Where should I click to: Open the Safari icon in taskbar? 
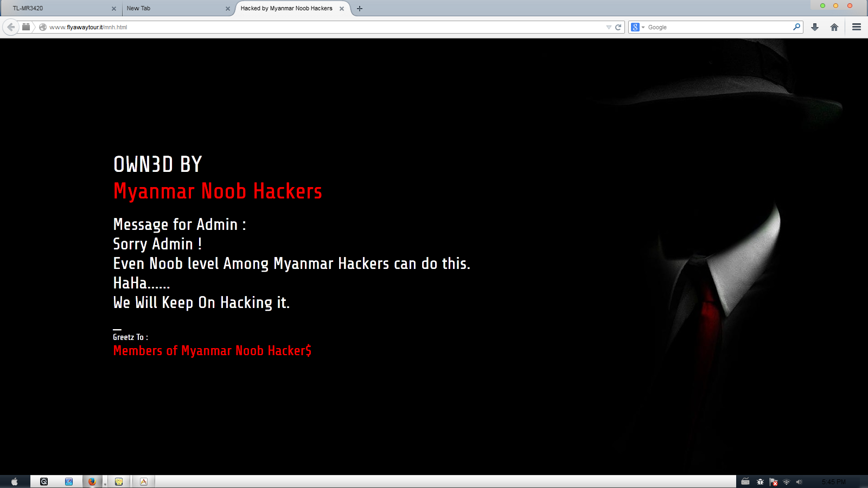69,481
